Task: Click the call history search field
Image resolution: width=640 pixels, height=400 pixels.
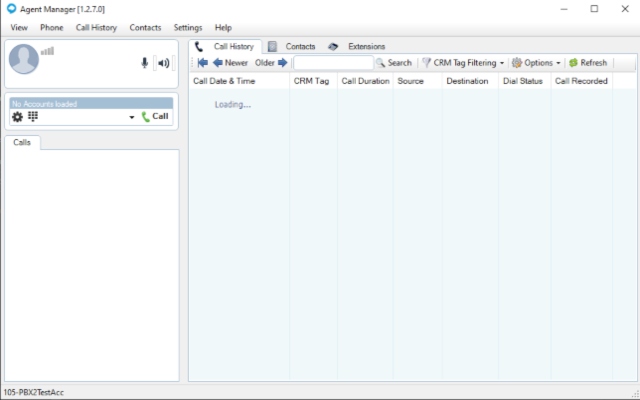Action: pos(332,63)
